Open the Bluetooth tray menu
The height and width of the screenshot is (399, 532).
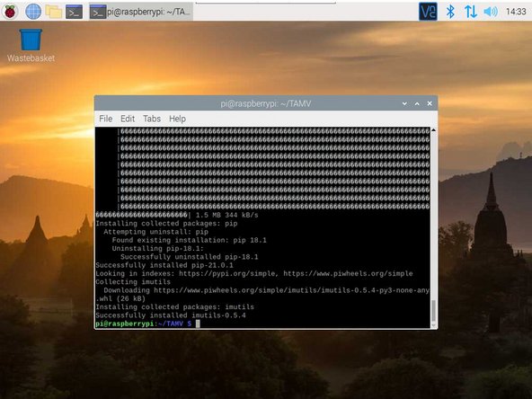(450, 12)
